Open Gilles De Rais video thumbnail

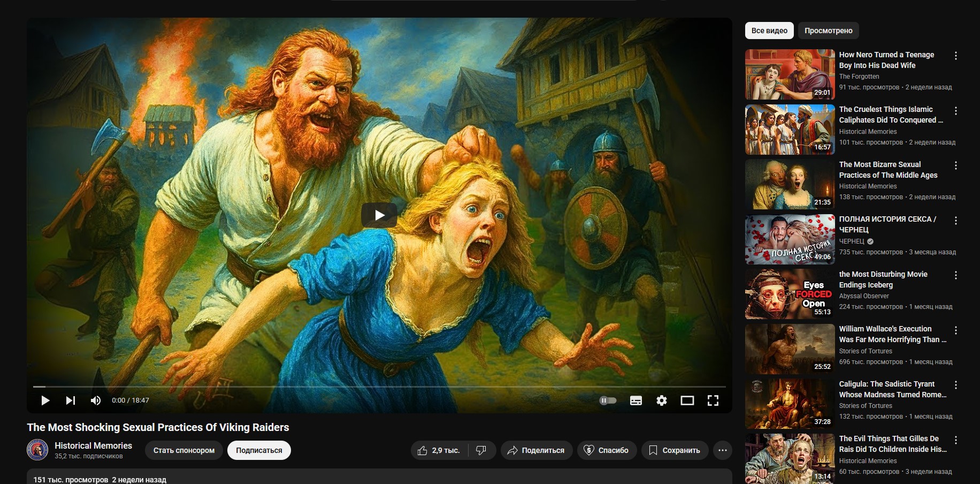pyautogui.click(x=790, y=459)
